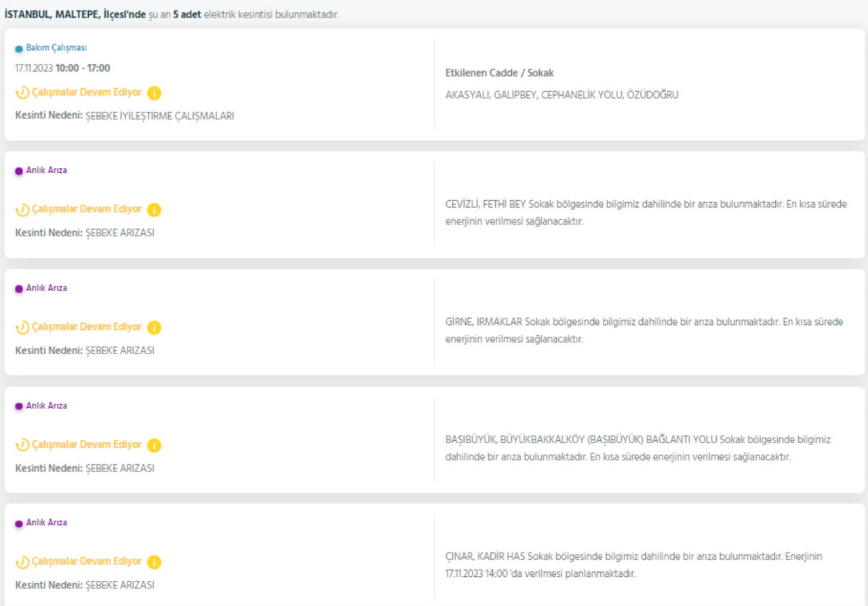Click the AKASYALI, GALİPBEY street list
Screen dimensions: 868x606
click(561, 95)
